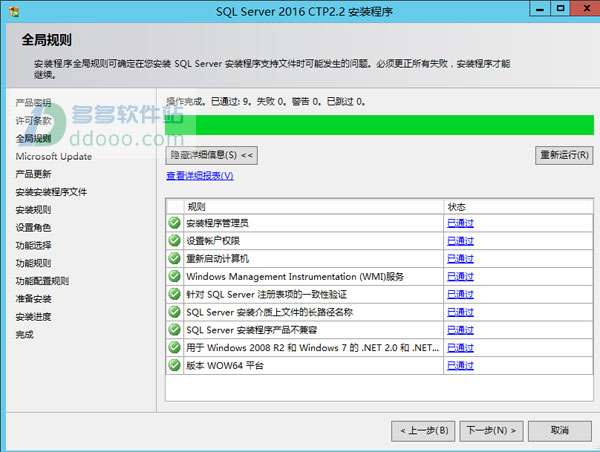Click the green check icon on the .NET 2.0 row
Image resolution: width=600 pixels, height=452 pixels.
click(174, 348)
